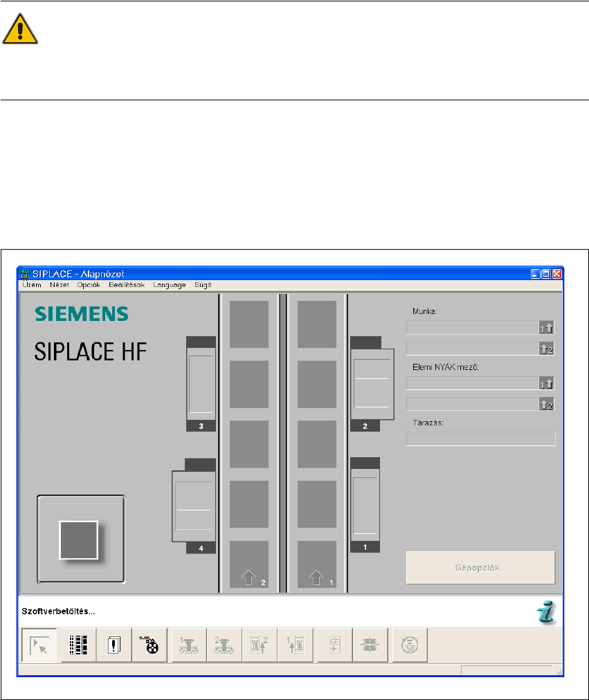Select feeder table location 1

[x=365, y=505]
